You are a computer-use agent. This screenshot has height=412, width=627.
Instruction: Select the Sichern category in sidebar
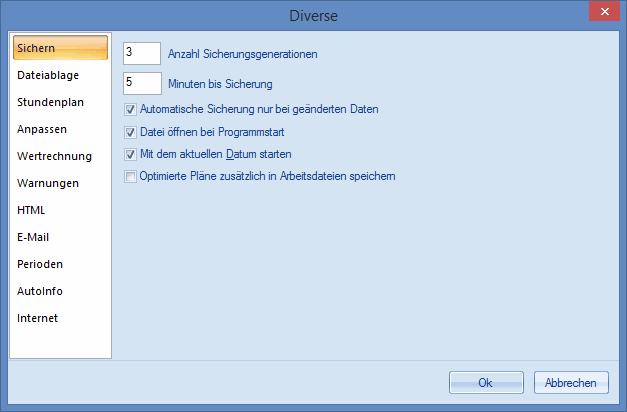[x=59, y=48]
